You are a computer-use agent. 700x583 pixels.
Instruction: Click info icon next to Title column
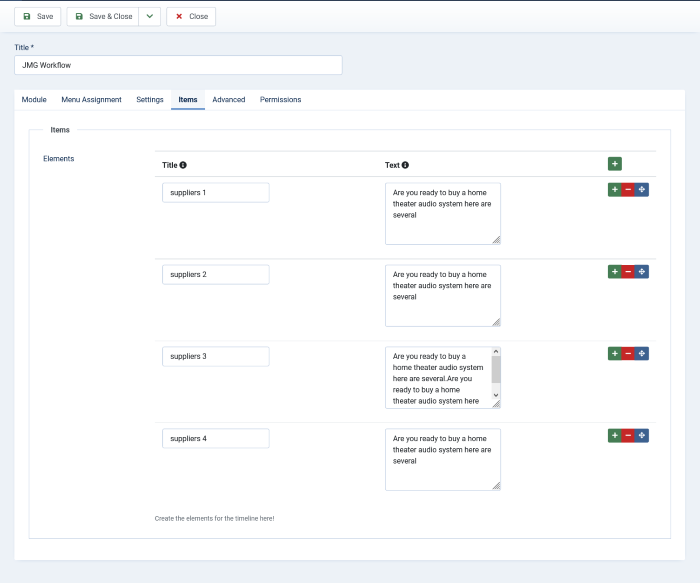[x=183, y=165]
